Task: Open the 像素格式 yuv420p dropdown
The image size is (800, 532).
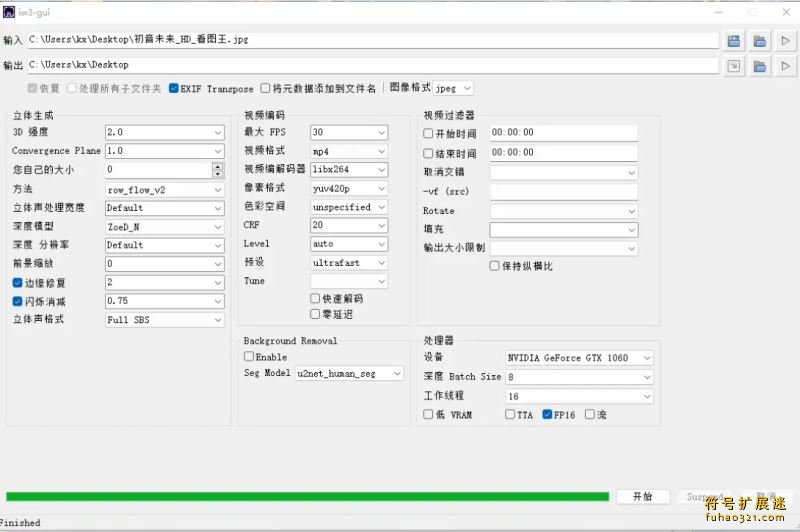Action: (349, 188)
